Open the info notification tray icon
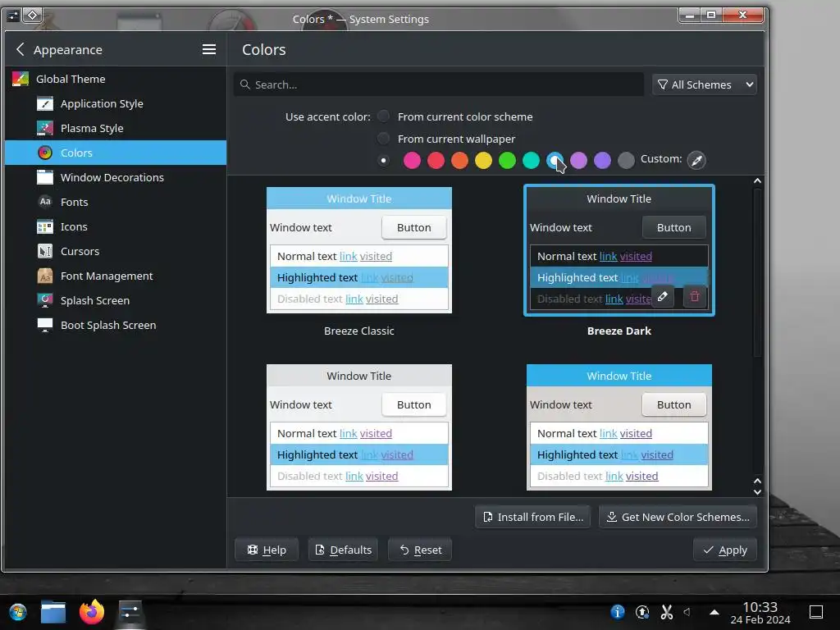 point(617,612)
